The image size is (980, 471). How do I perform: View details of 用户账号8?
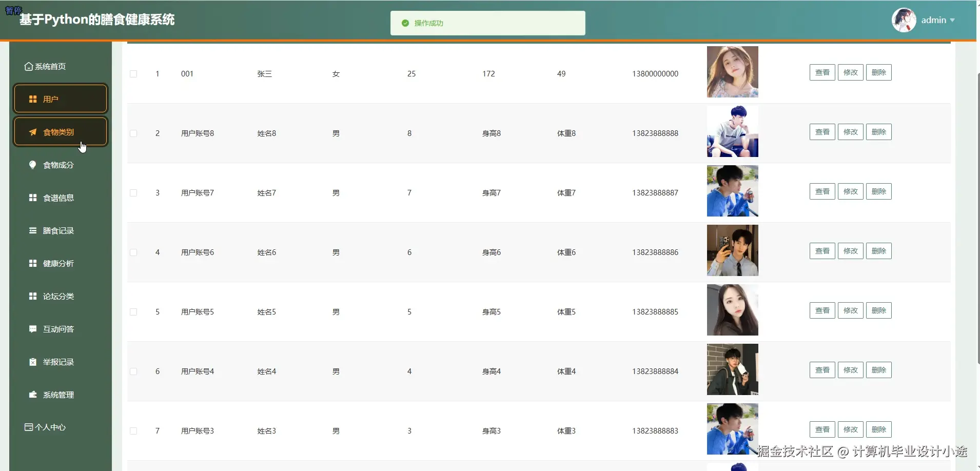822,132
